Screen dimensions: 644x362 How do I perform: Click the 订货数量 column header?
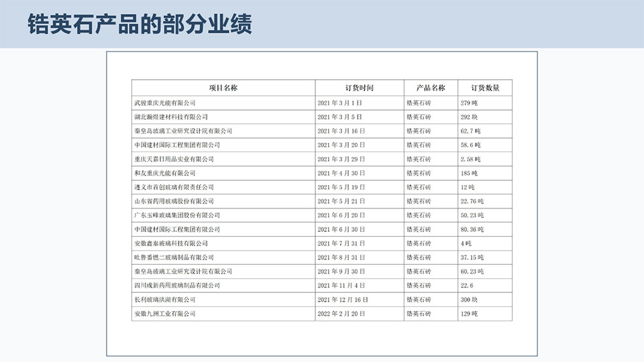tap(485, 88)
